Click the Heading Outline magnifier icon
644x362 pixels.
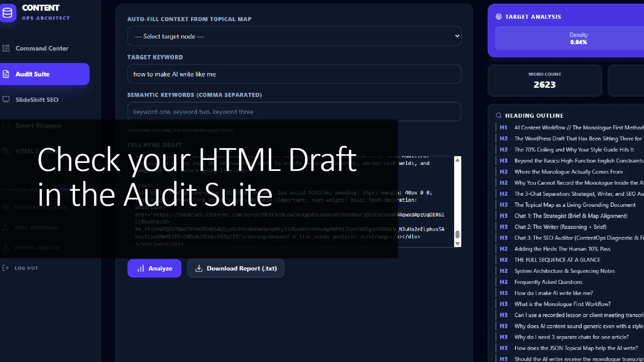coord(499,115)
